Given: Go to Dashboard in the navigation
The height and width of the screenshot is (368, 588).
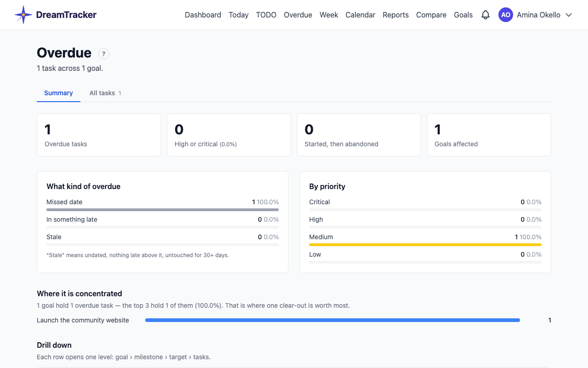Looking at the screenshot, I should coord(203,15).
